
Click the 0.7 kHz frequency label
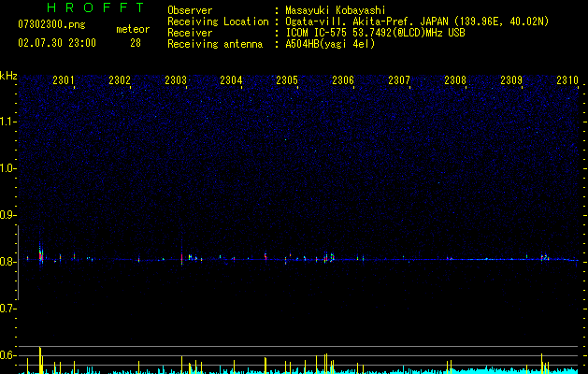click(7, 309)
